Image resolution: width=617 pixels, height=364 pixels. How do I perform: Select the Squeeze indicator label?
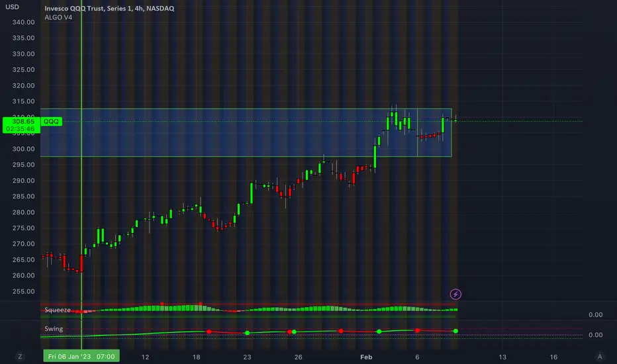point(58,310)
